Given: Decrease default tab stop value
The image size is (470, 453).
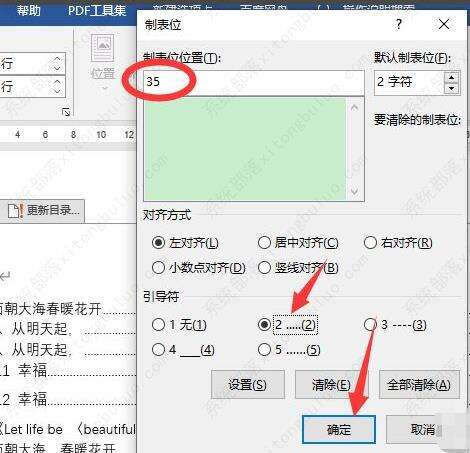Looking at the screenshot, I should [452, 88].
